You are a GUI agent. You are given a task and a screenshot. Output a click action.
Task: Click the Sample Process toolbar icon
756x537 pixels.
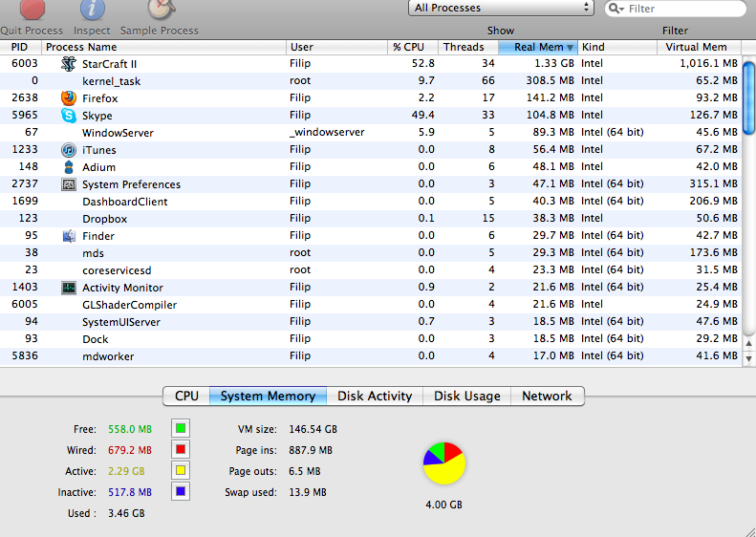[162, 10]
